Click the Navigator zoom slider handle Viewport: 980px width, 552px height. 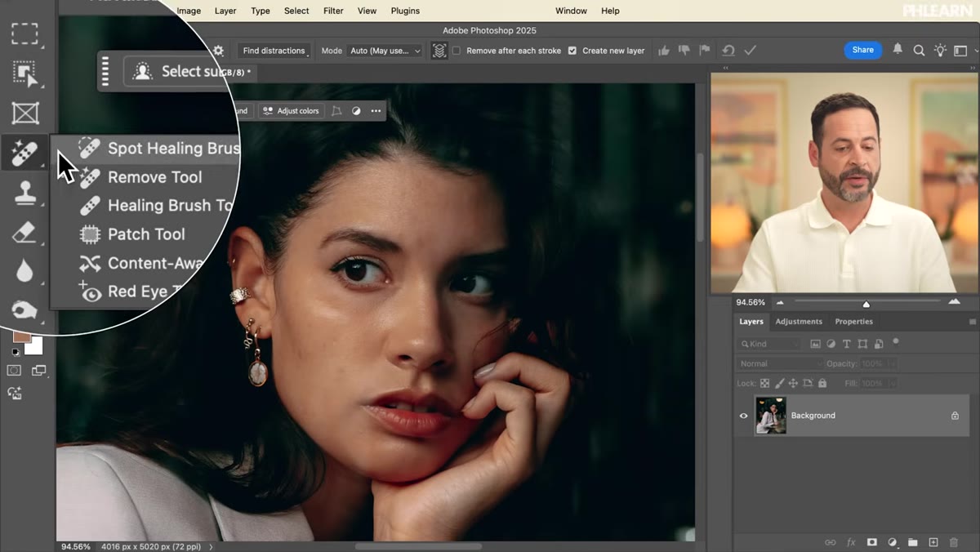click(866, 304)
